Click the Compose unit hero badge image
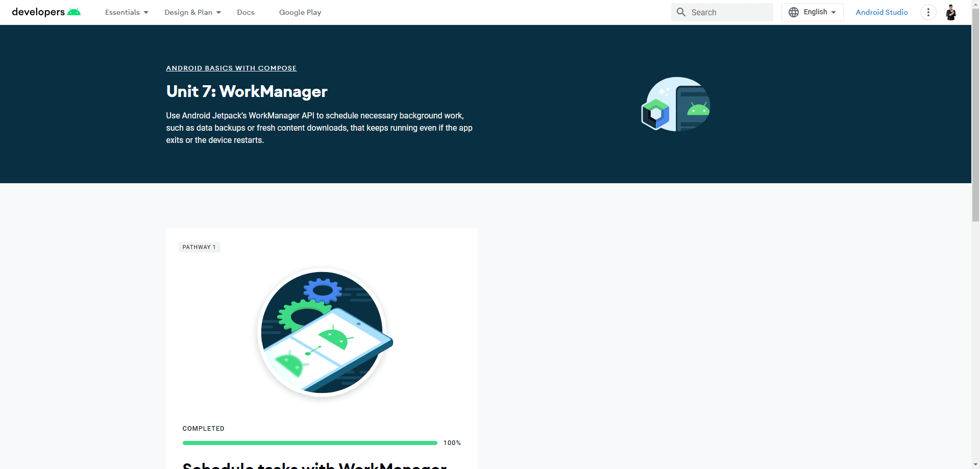 676,104
